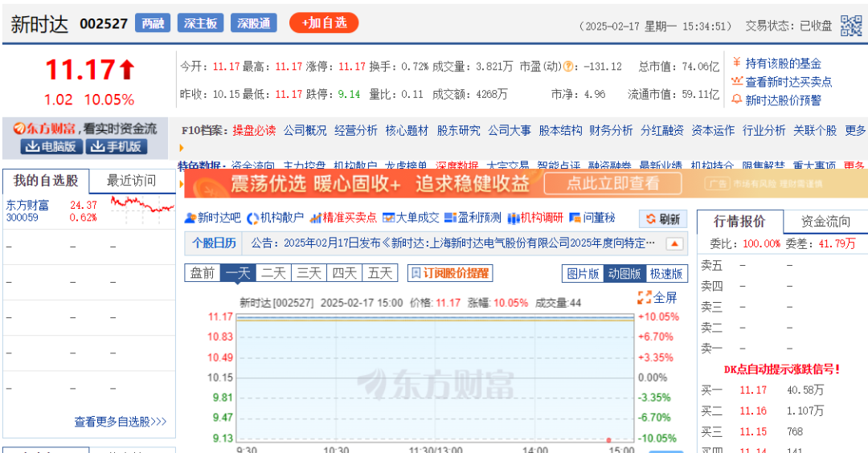Click the 新时达吧 forum icon link
This screenshot has width=868, height=453.
(213, 218)
